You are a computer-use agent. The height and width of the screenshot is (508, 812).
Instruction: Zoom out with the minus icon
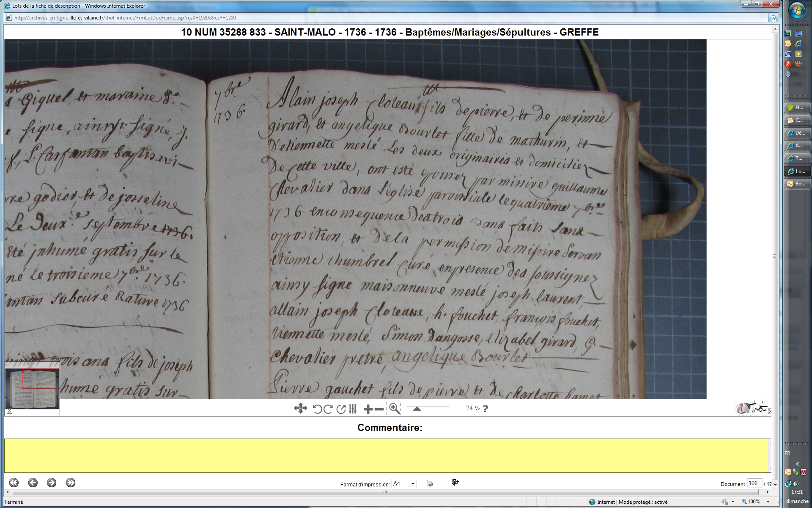coord(379,409)
